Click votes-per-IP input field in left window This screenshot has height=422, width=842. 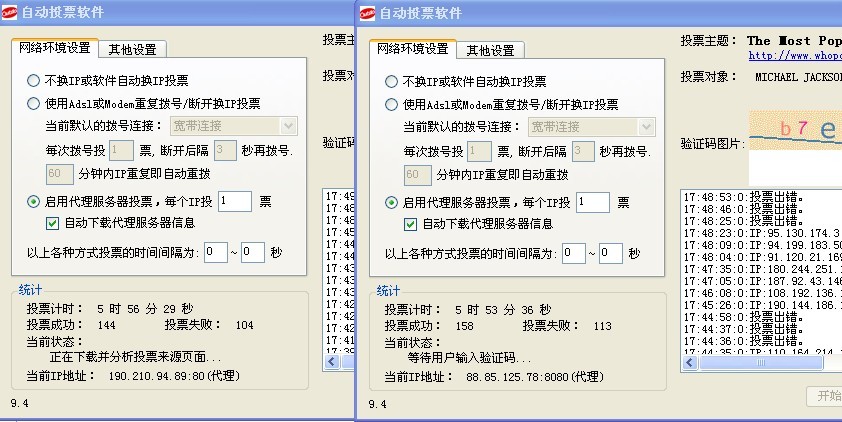235,201
